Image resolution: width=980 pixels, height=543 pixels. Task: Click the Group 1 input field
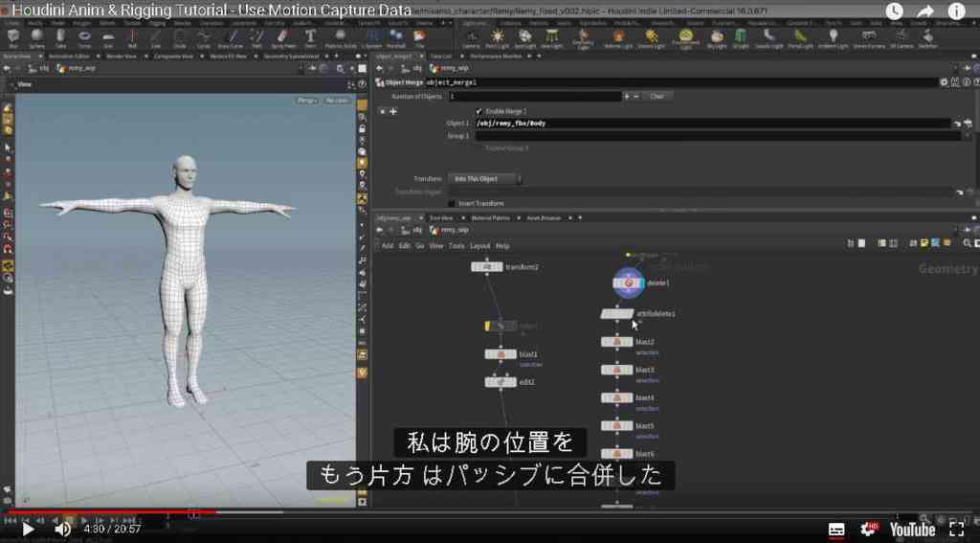[x=718, y=136]
